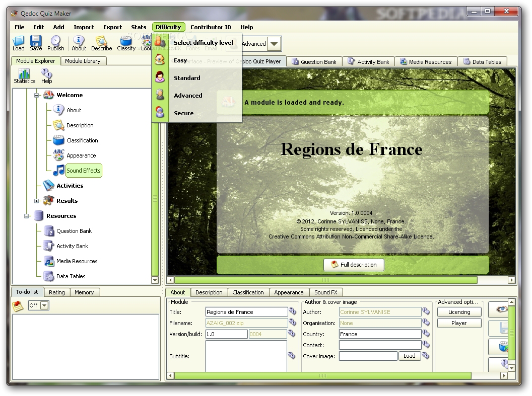The width and height of the screenshot is (532, 396).
Task: Click the help icon beside Country field
Action: (426, 334)
